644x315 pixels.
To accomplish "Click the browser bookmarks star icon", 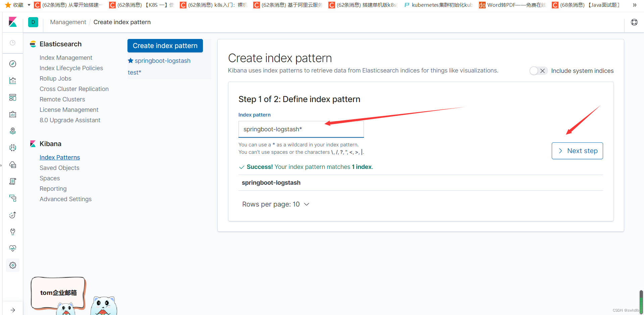I will tap(8, 5).
